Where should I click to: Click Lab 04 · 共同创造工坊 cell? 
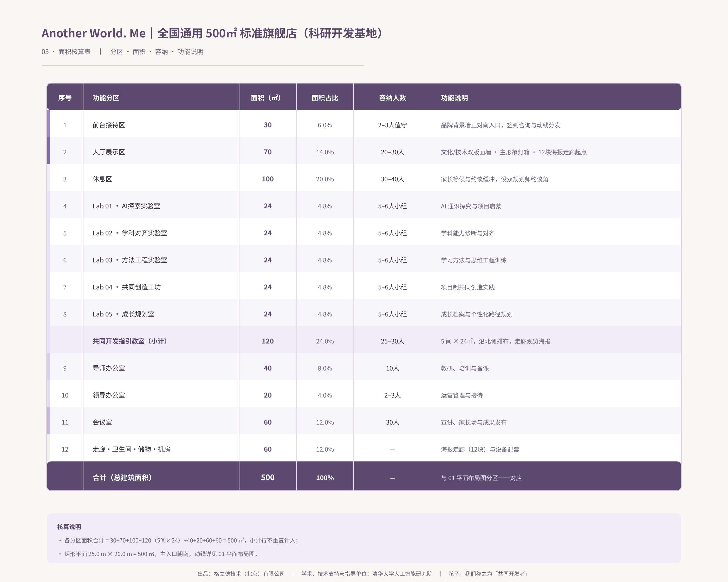pyautogui.click(x=127, y=287)
